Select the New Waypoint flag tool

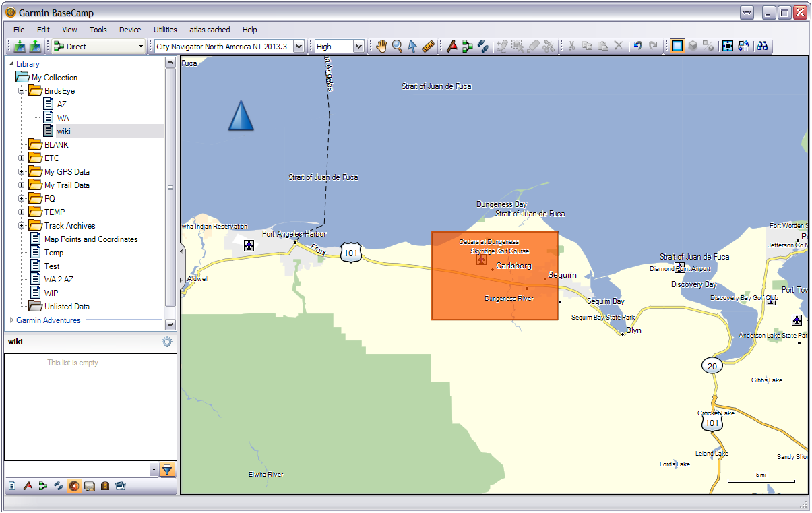[452, 46]
